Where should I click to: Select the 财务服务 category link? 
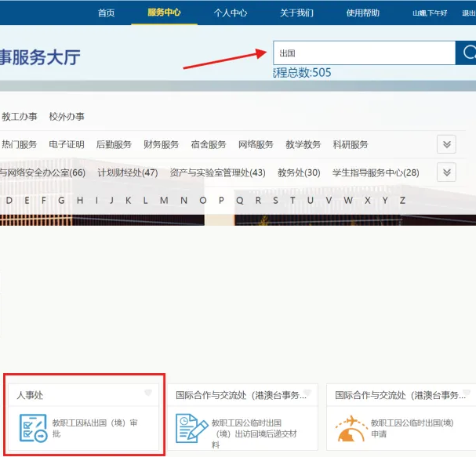[161, 144]
